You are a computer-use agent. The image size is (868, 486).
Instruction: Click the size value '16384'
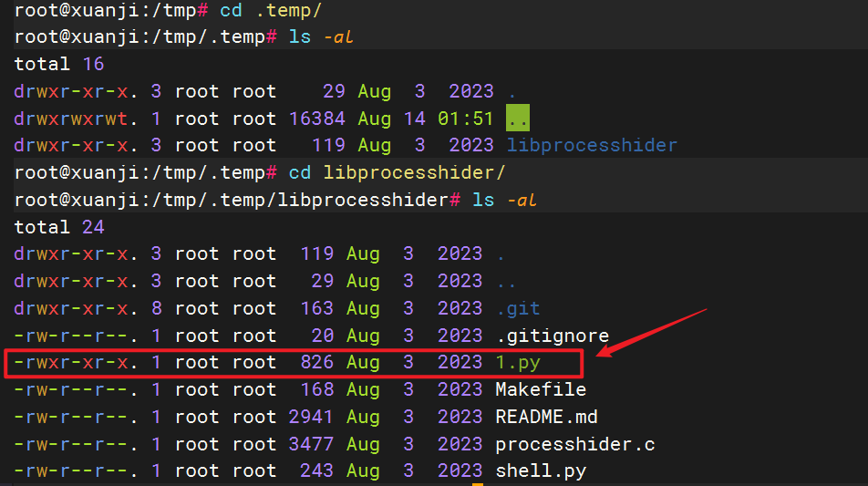(317, 119)
